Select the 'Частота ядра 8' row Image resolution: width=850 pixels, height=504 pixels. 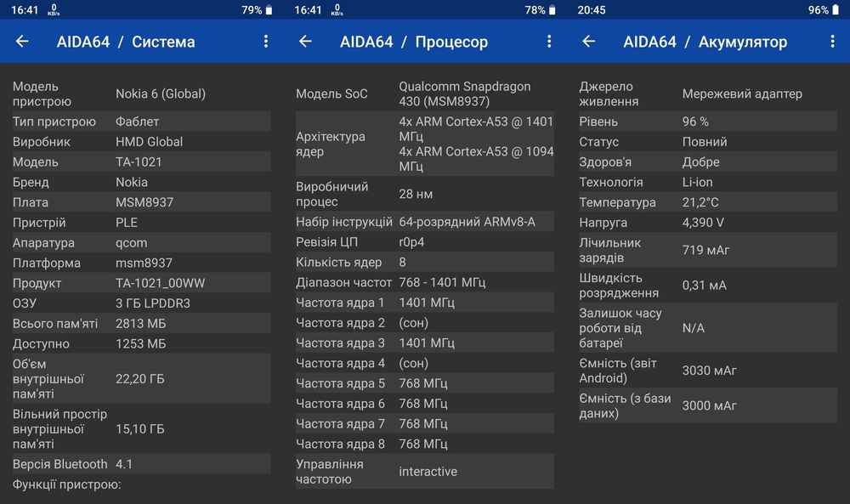click(425, 444)
